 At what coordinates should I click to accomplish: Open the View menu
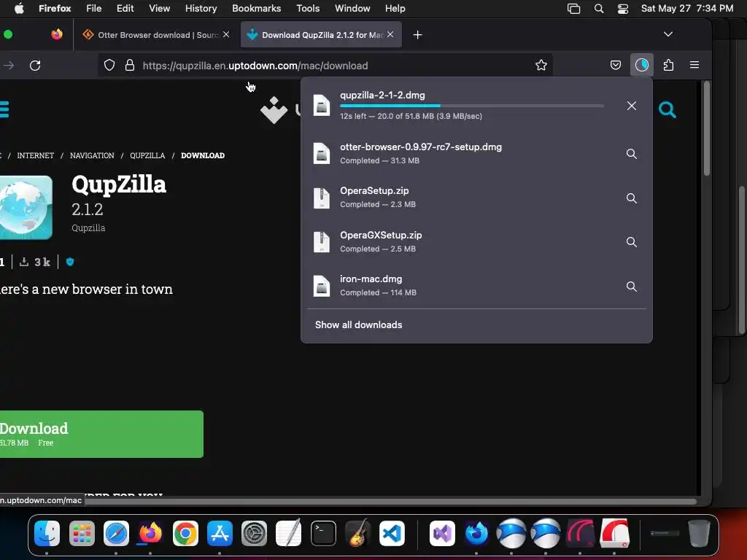pos(159,8)
